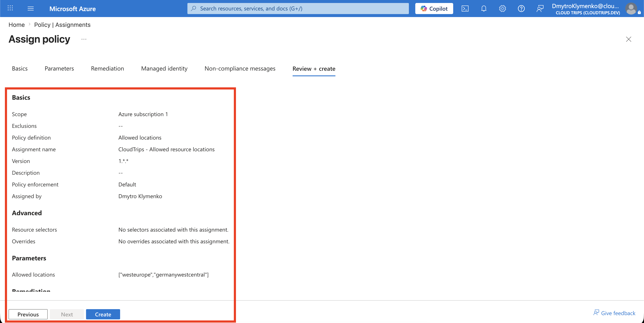The width and height of the screenshot is (644, 323).
Task: Go to Policy | Assignments breadcrumb
Action: point(62,25)
